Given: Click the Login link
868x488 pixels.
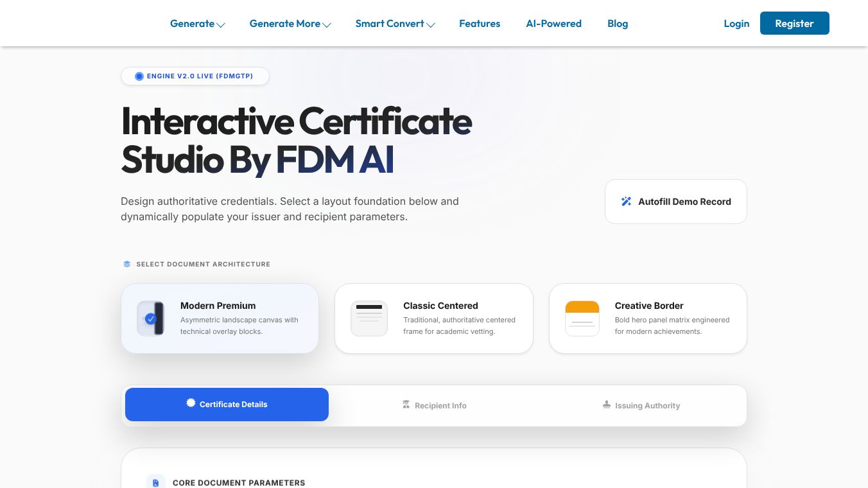Looking at the screenshot, I should 736,24.
